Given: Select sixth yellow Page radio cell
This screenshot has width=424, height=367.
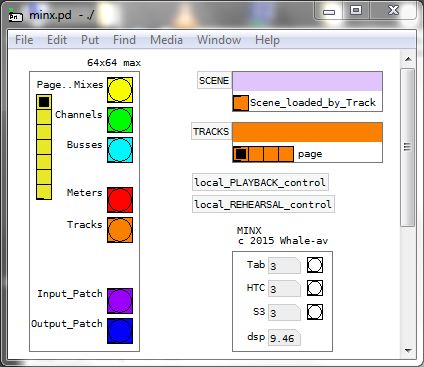Looking at the screenshot, I should (44, 177).
